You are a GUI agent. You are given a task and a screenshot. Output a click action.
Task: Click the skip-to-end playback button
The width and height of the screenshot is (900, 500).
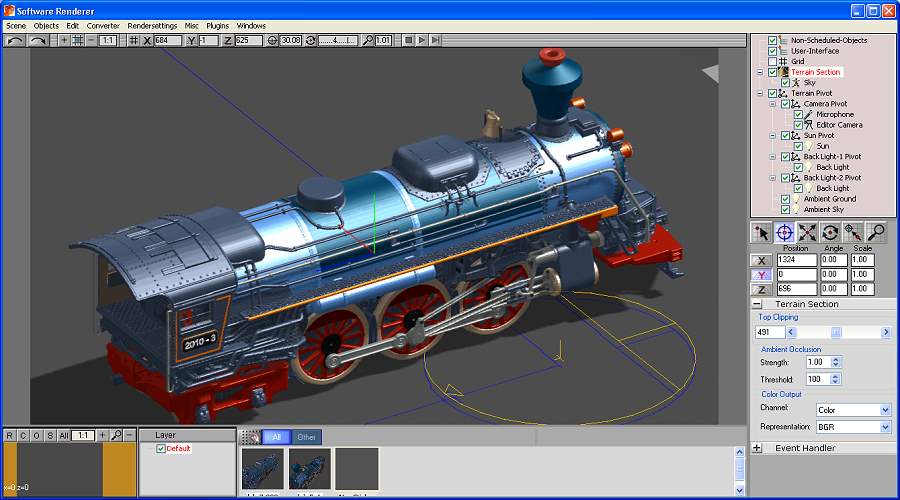click(x=436, y=40)
